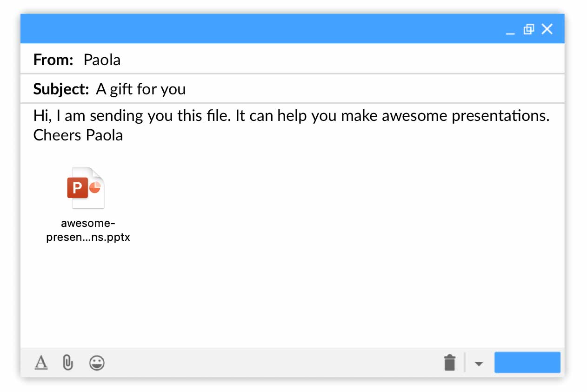The width and height of the screenshot is (587, 392).
Task: Restore down the email window
Action: click(528, 29)
